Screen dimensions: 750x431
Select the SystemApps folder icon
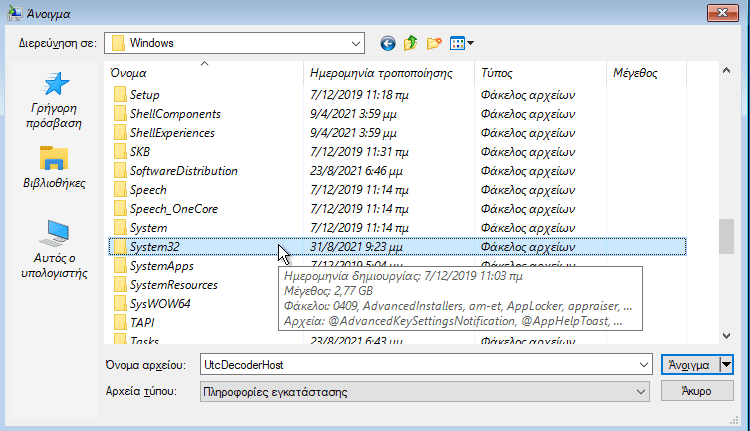coord(120,266)
